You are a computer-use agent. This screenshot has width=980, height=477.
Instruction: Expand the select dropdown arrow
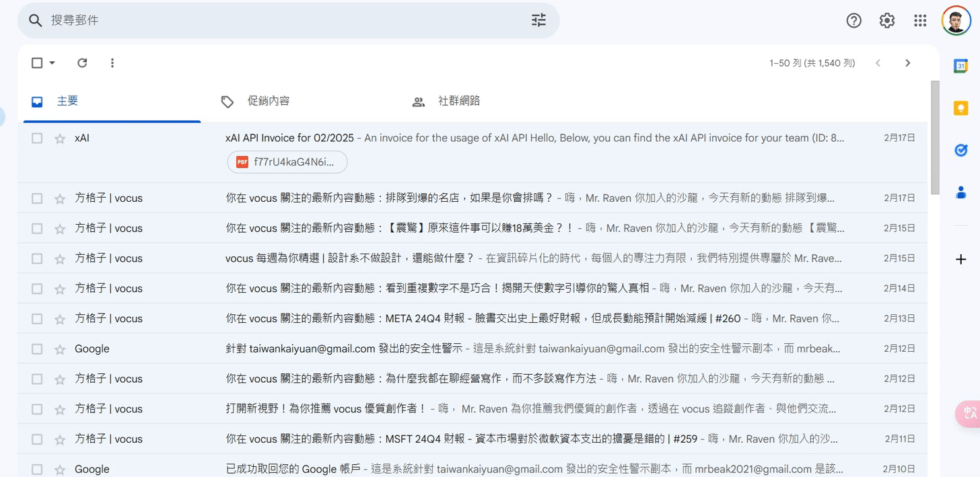[x=53, y=63]
